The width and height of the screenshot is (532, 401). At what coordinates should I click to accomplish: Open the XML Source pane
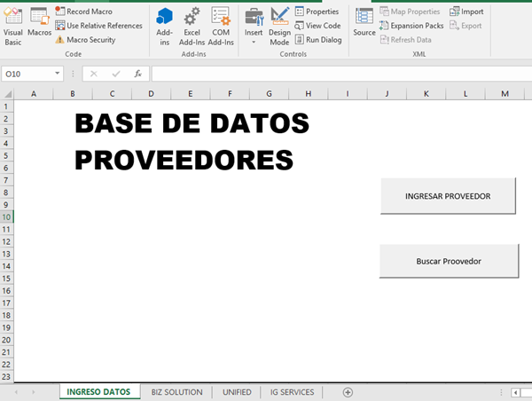[x=364, y=22]
